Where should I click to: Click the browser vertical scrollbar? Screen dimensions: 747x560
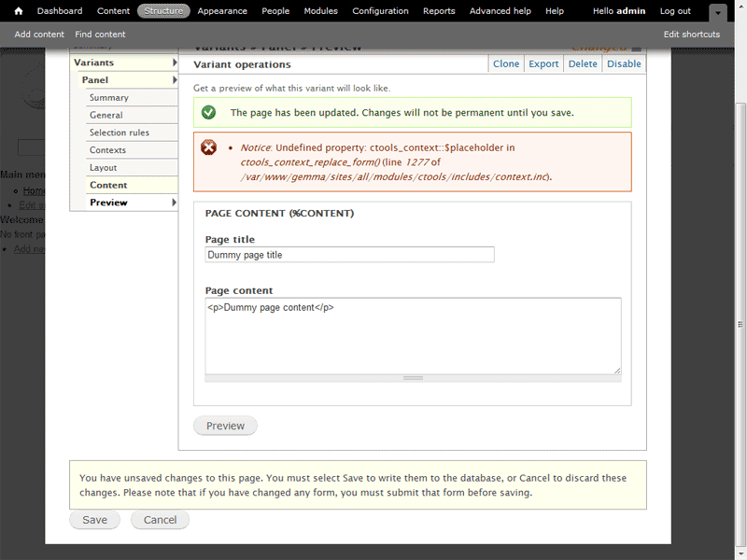click(740, 324)
